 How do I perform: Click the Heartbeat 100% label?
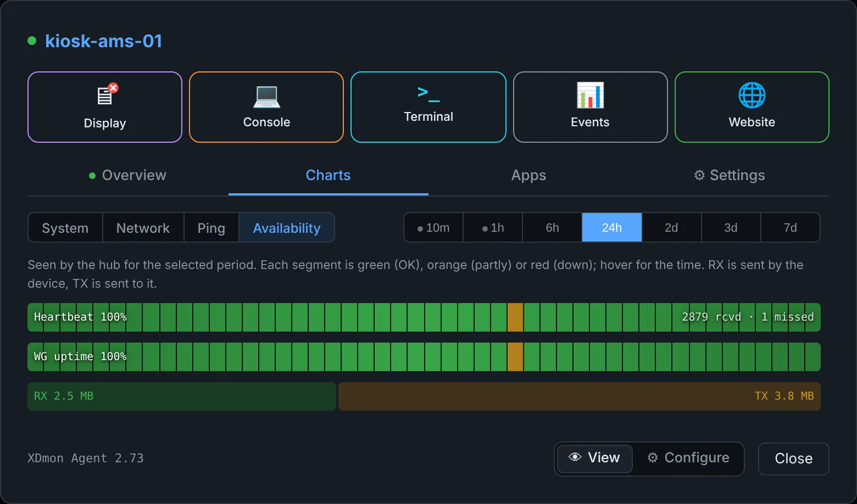point(80,317)
